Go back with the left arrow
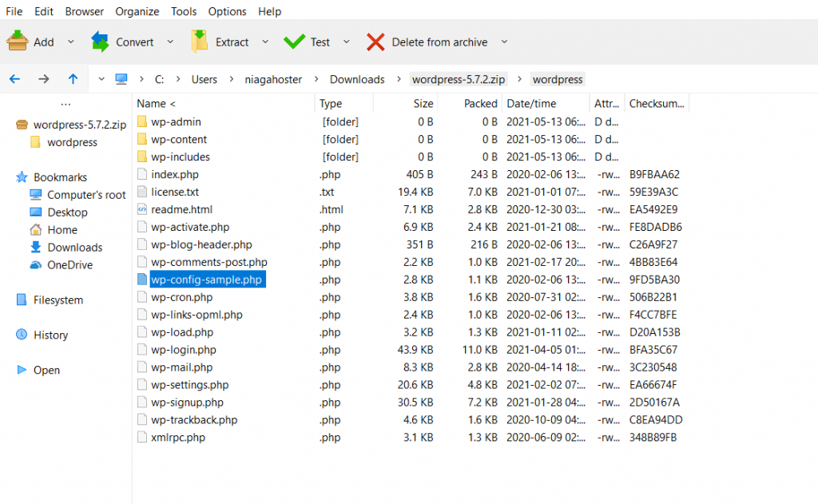 point(14,79)
